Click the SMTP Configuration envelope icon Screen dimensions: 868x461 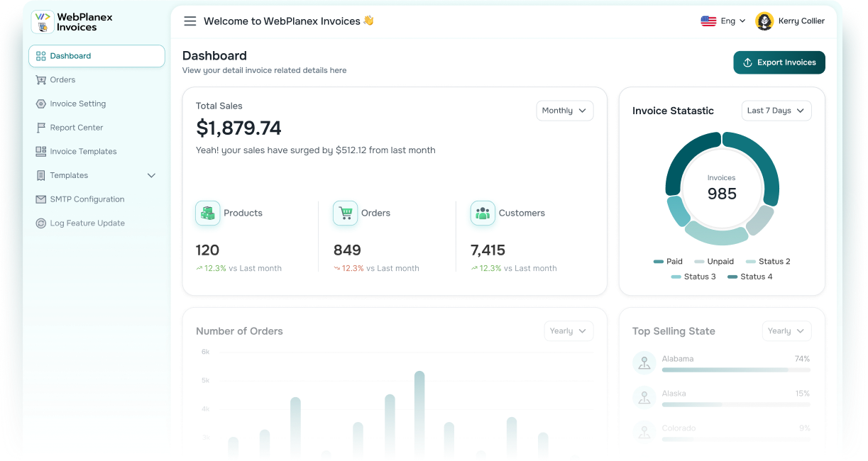[40, 199]
